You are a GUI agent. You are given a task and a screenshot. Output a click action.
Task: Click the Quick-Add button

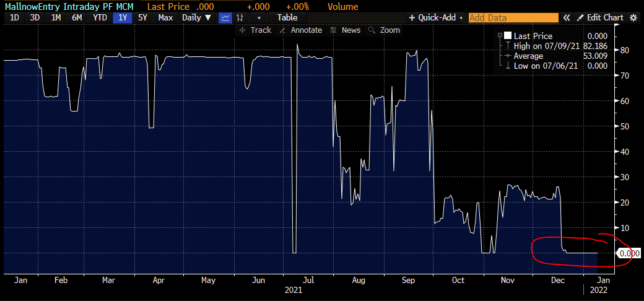(x=433, y=18)
